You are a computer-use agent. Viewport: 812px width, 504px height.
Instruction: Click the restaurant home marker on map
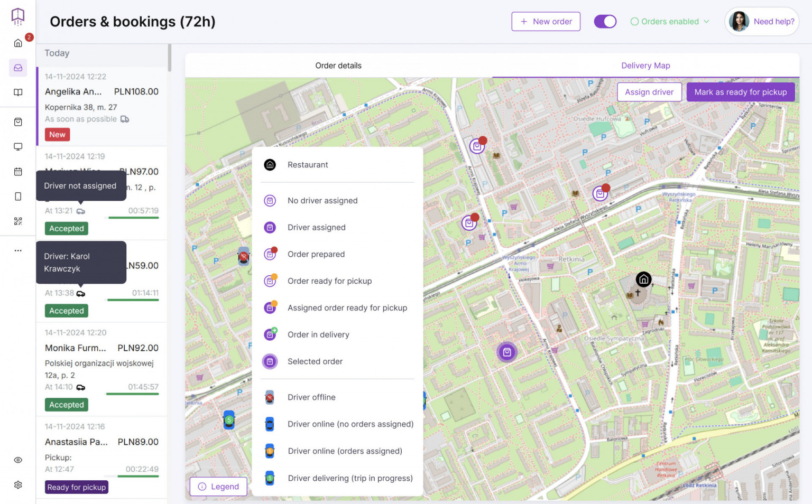click(643, 279)
